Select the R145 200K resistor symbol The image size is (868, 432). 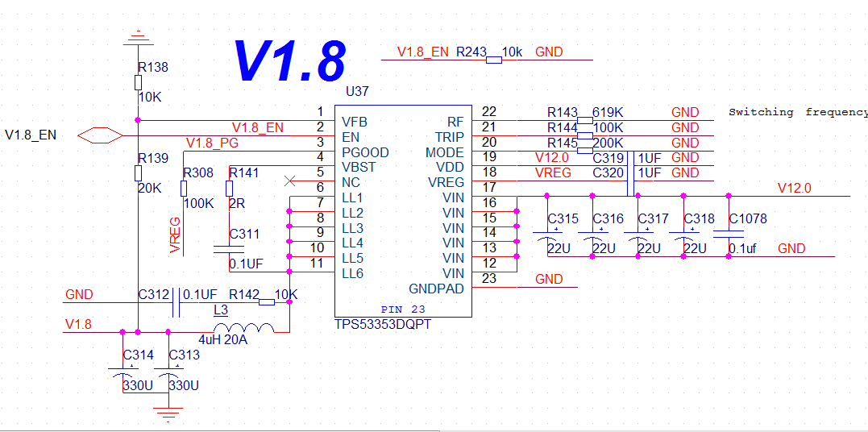[585, 150]
